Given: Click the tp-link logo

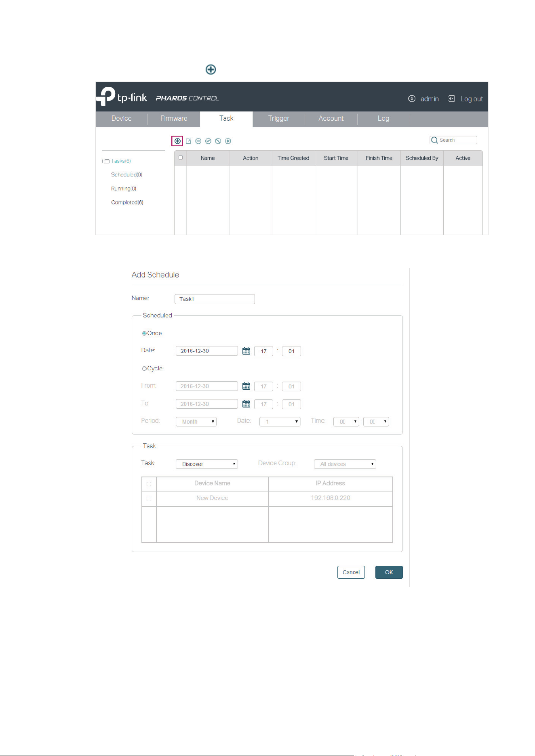Looking at the screenshot, I should pos(122,97).
